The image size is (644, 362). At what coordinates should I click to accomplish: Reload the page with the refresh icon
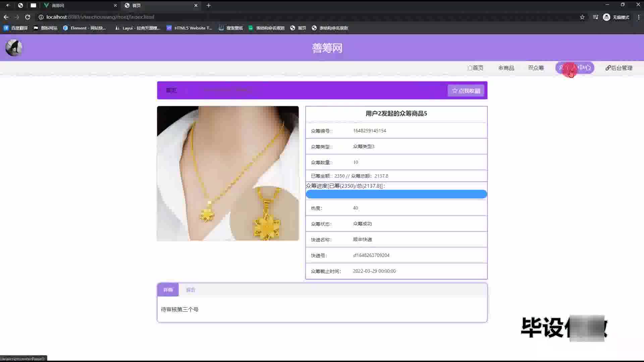point(28,17)
